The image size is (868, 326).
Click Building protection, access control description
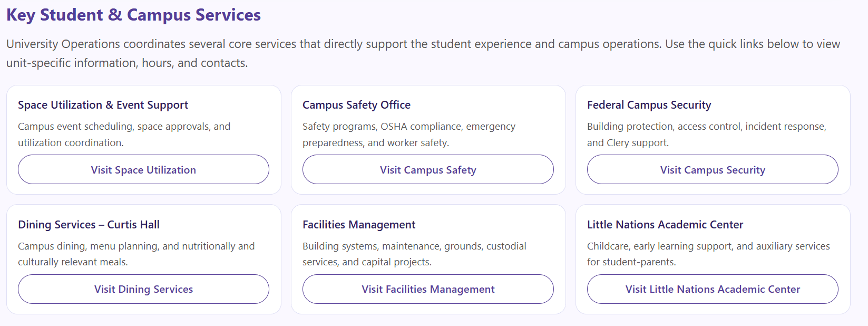coord(706,134)
